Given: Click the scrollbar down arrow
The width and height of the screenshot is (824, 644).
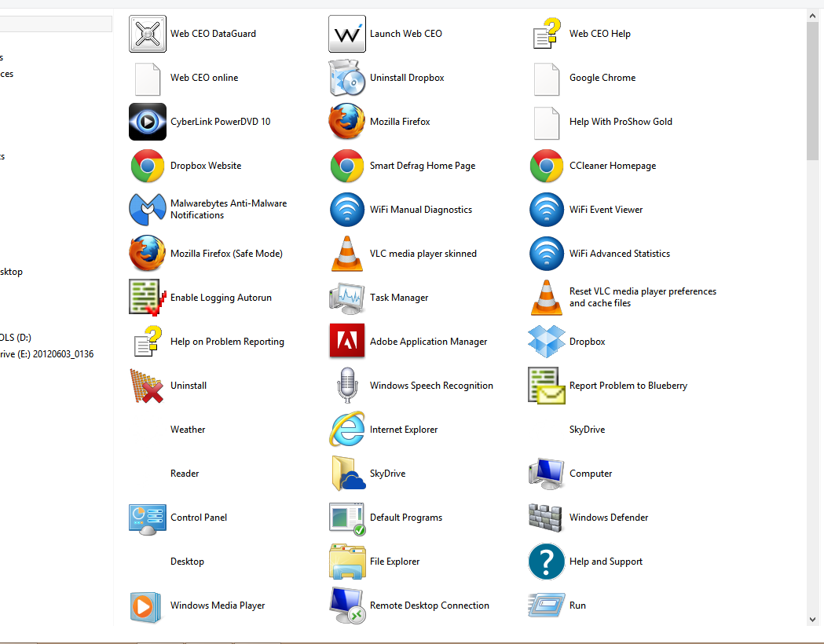Looking at the screenshot, I should click(812, 620).
